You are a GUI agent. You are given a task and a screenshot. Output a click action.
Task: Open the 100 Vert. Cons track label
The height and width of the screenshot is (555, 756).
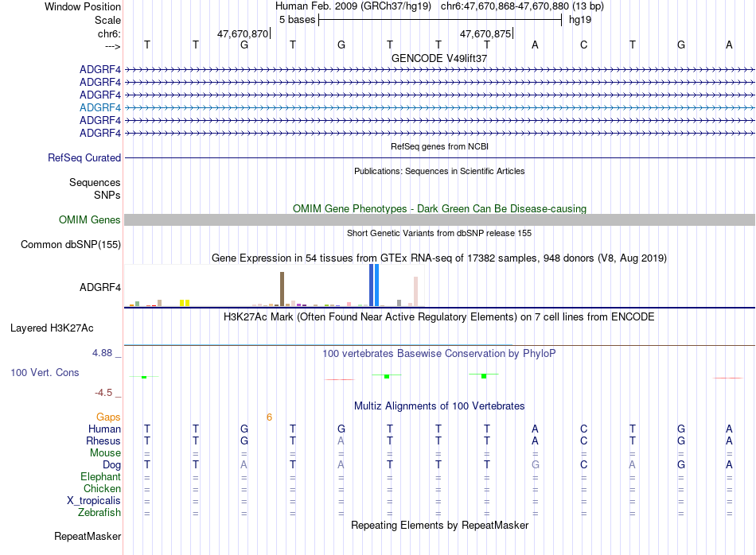pos(45,372)
